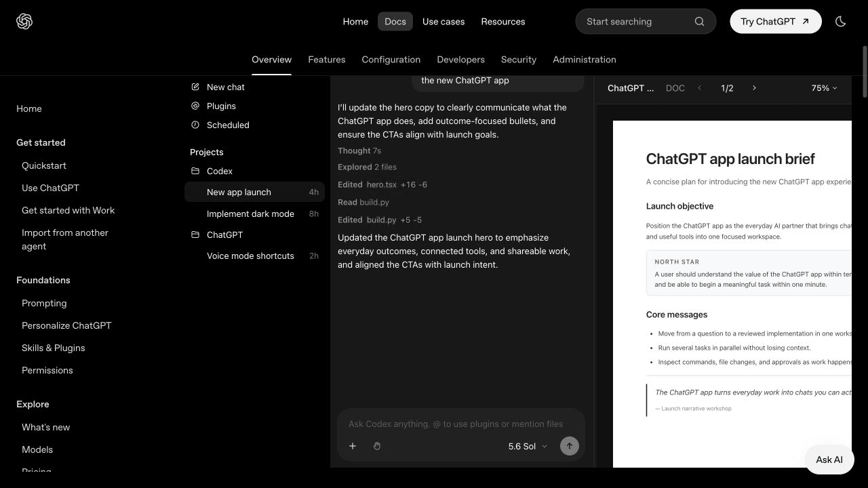
Task: Switch to the Configuration tab
Action: pyautogui.click(x=391, y=60)
